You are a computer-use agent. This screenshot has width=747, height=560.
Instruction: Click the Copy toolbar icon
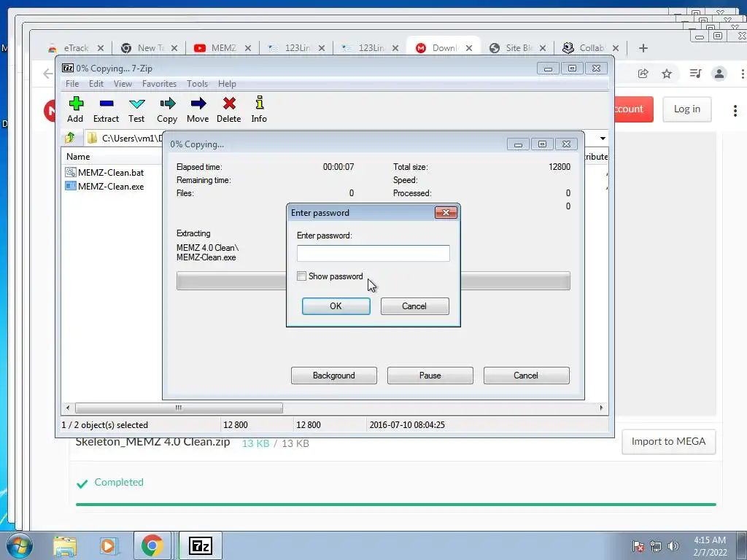[x=167, y=109]
